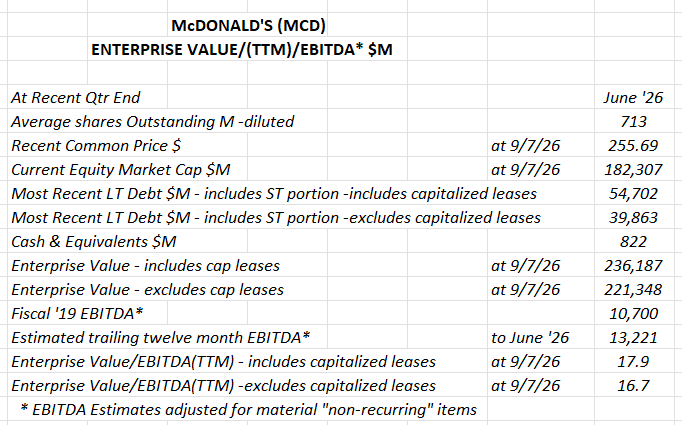
Task: Click the 17.9 EV/EBITDA ratio cell
Action: (633, 361)
